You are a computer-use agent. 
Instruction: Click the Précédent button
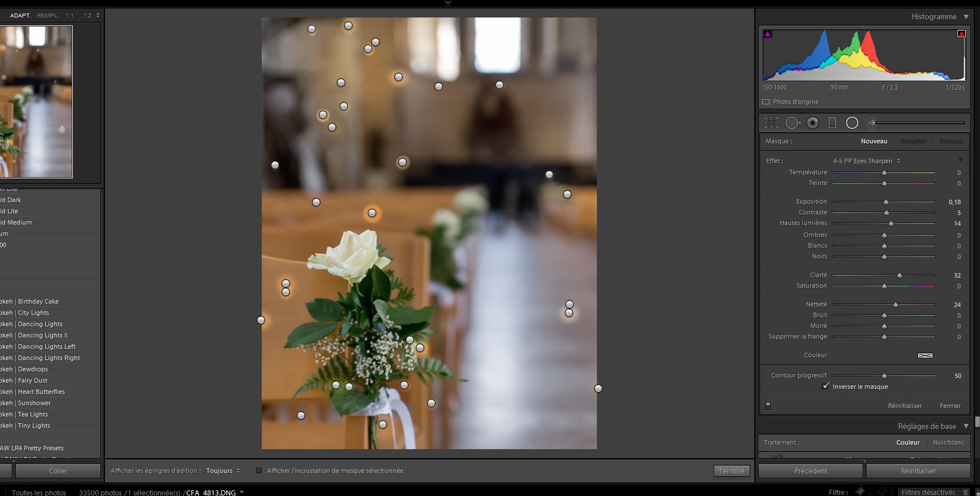(x=810, y=471)
